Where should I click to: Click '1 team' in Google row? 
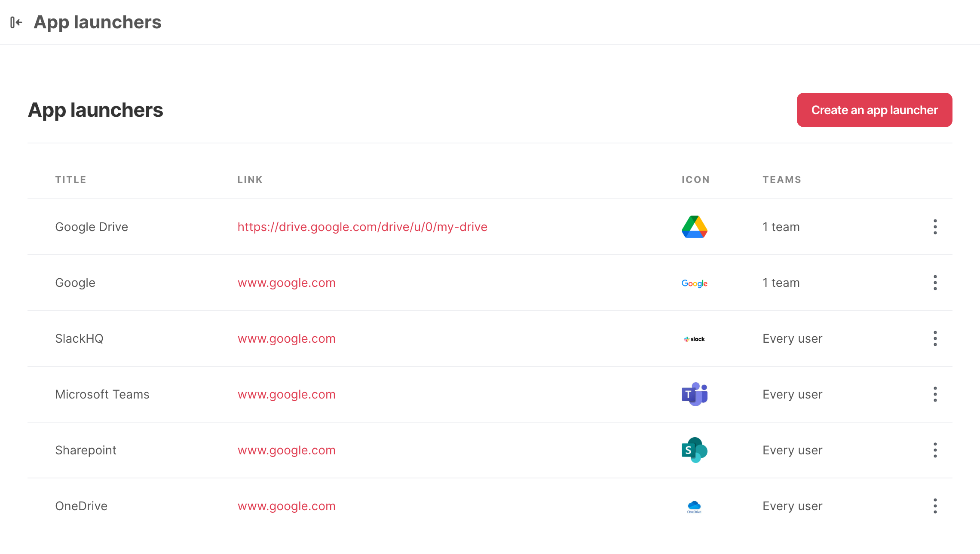781,283
